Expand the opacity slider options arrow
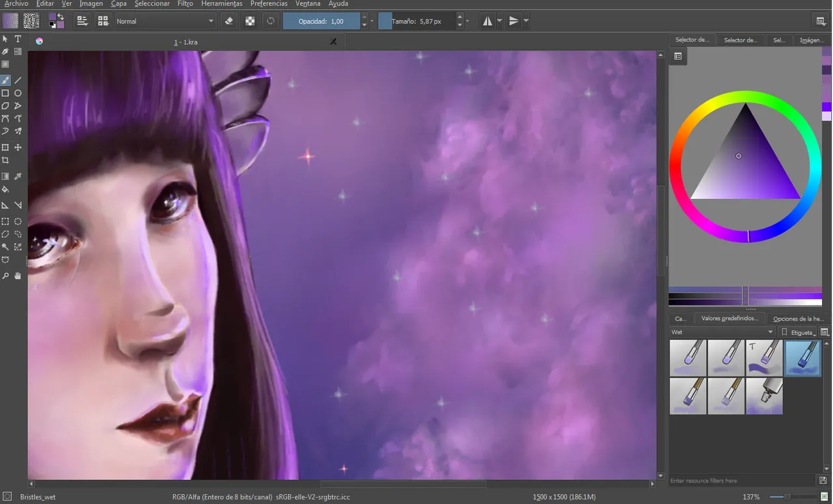The height and width of the screenshot is (504, 833). 372,21
